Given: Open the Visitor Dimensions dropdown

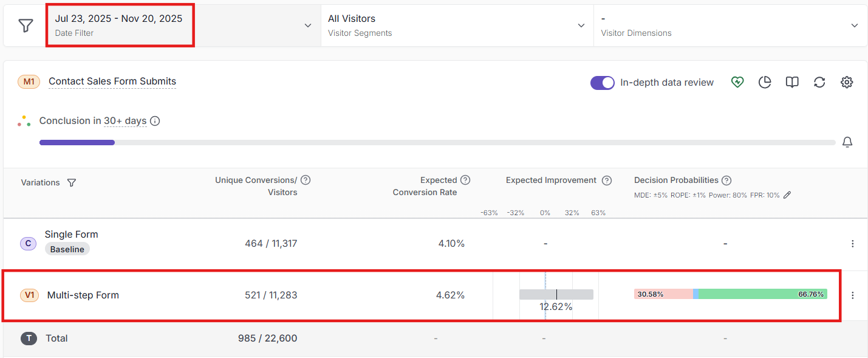Looking at the screenshot, I should [x=730, y=26].
